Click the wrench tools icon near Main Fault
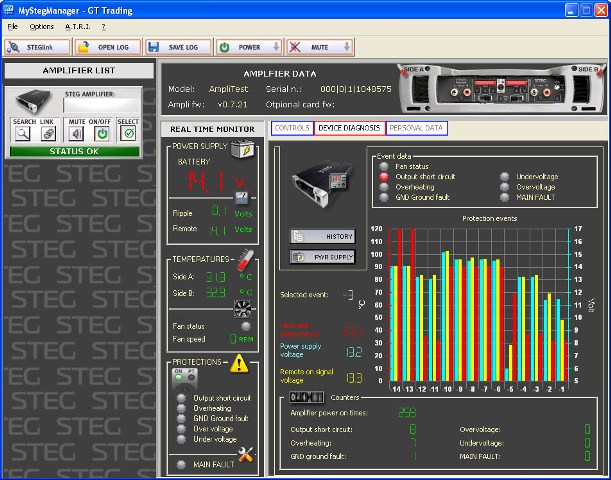This screenshot has height=480, width=611. click(246, 454)
